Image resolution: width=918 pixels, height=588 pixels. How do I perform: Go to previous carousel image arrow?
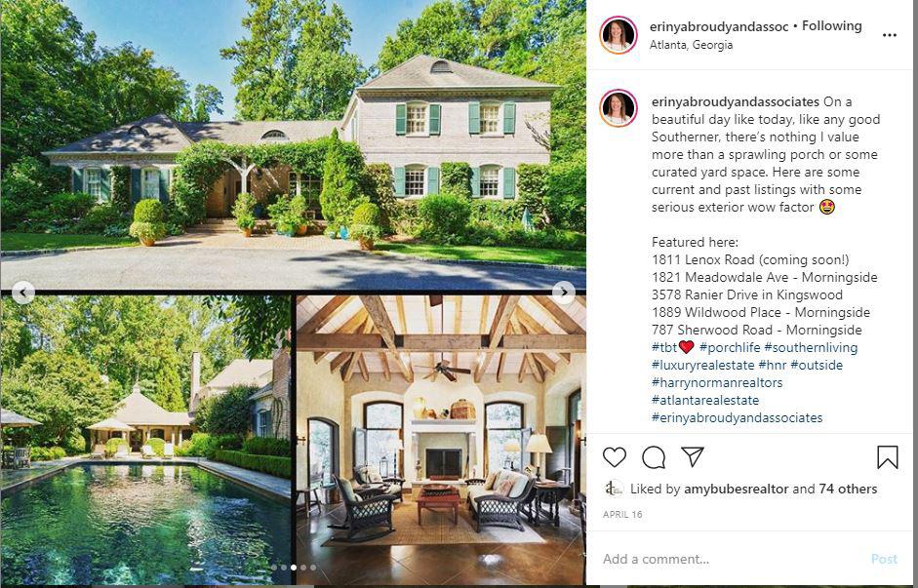pyautogui.click(x=22, y=292)
